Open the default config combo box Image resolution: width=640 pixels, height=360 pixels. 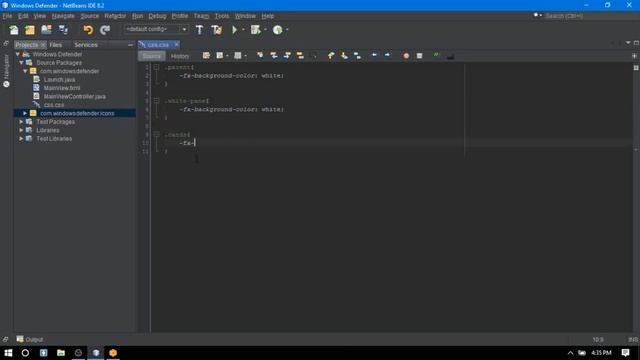[x=156, y=29]
